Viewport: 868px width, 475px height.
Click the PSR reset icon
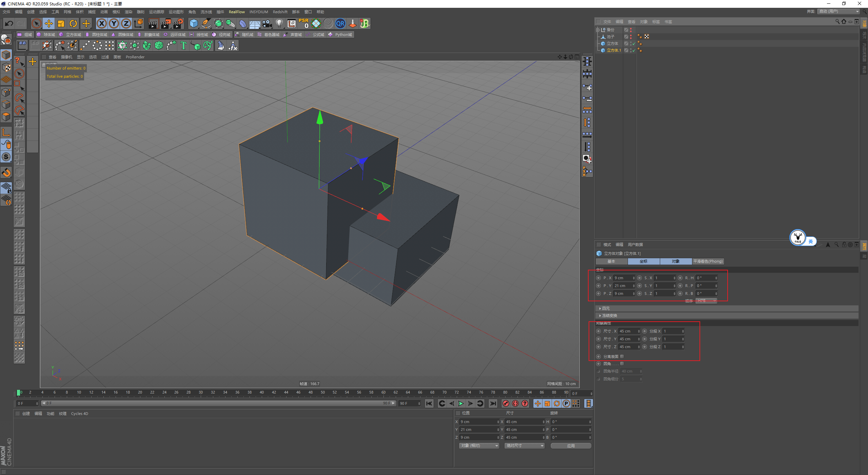(303, 23)
